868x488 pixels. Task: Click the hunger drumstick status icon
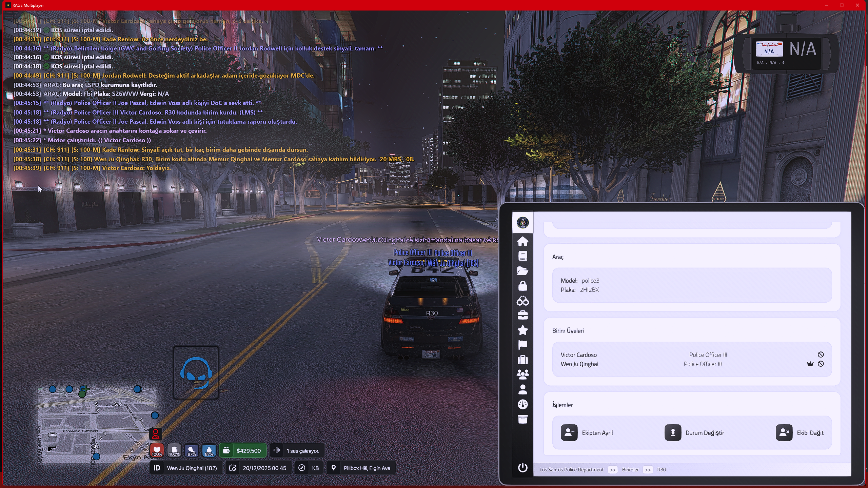coord(192,450)
